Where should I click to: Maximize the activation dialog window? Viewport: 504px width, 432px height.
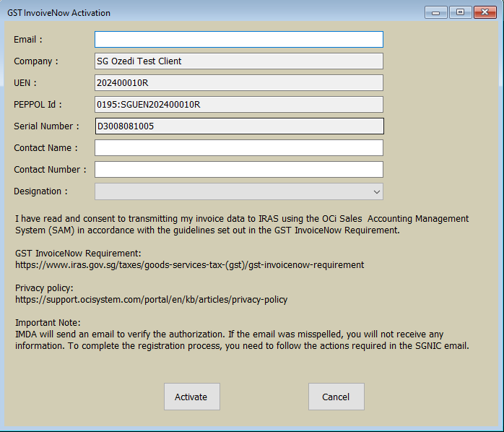coord(459,12)
